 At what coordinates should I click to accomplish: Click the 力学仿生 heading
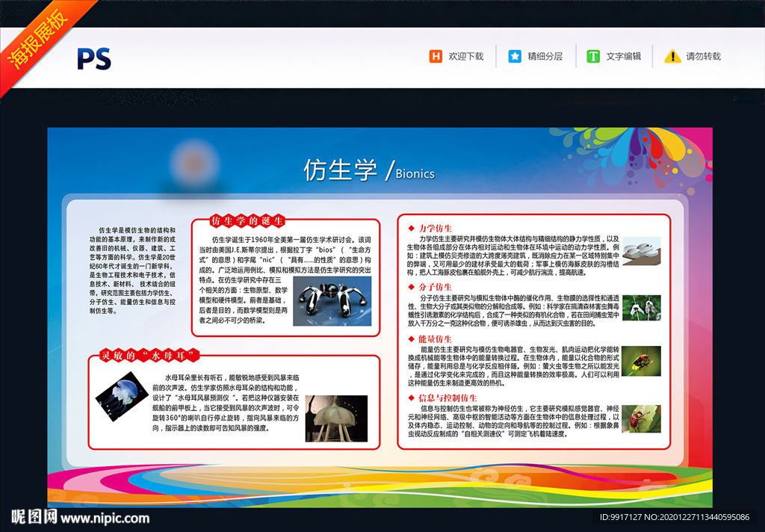coord(435,229)
